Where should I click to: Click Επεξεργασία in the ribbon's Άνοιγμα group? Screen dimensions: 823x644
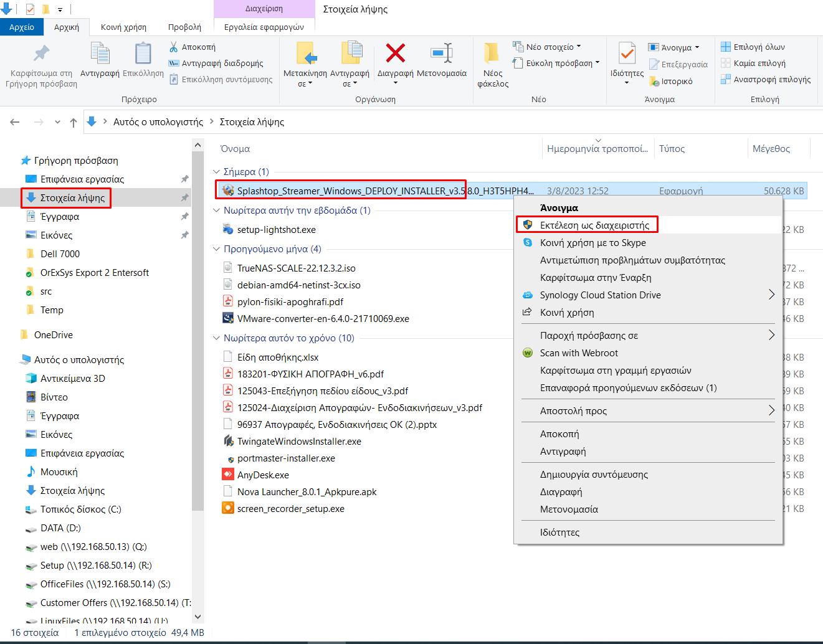click(x=678, y=64)
